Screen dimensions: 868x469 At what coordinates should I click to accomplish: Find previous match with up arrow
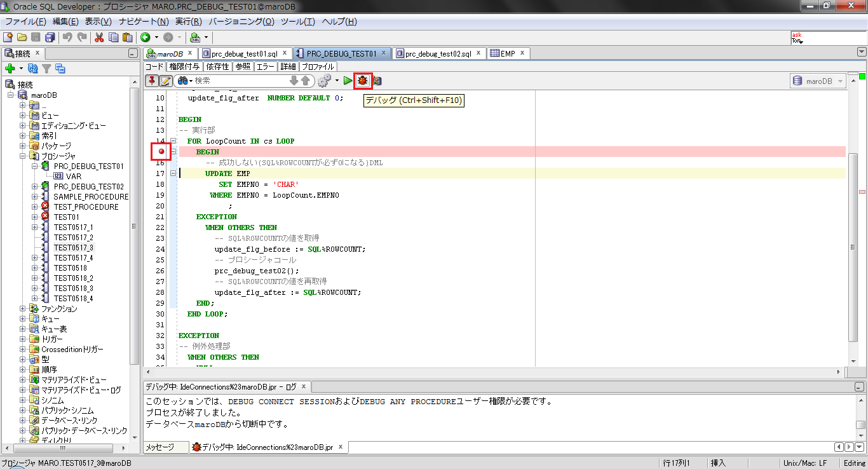click(x=305, y=81)
